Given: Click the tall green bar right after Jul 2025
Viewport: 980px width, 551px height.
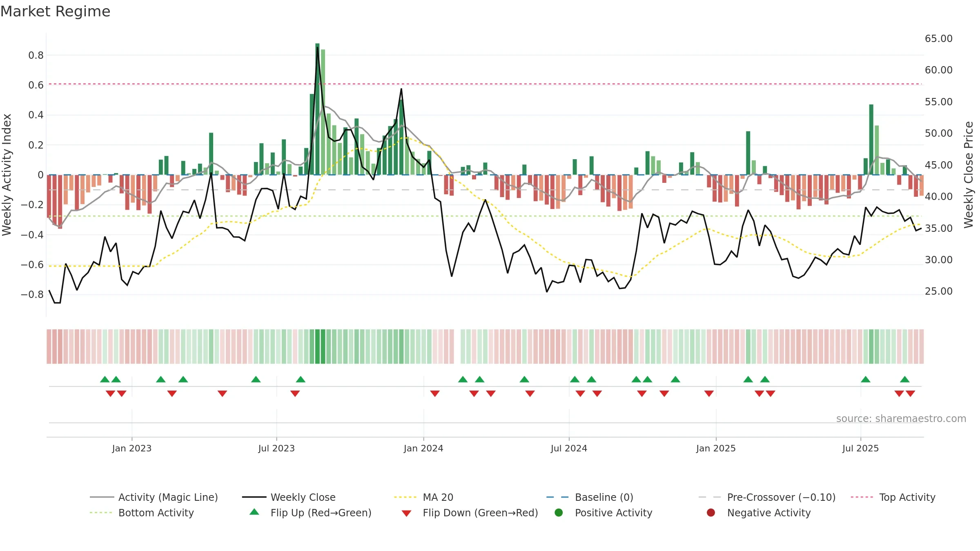Looking at the screenshot, I should pyautogui.click(x=871, y=140).
